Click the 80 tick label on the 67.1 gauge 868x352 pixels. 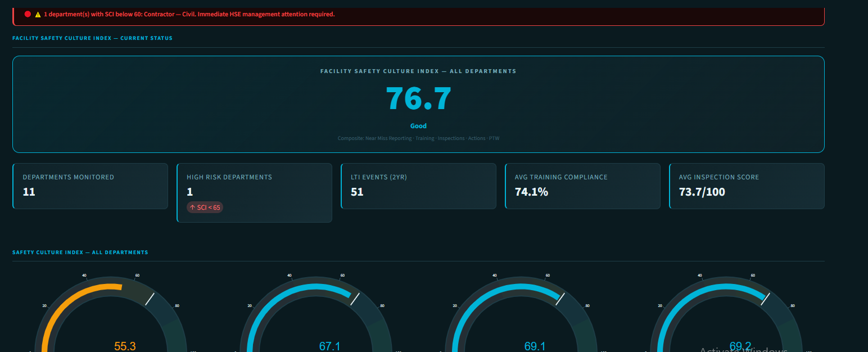click(382, 306)
